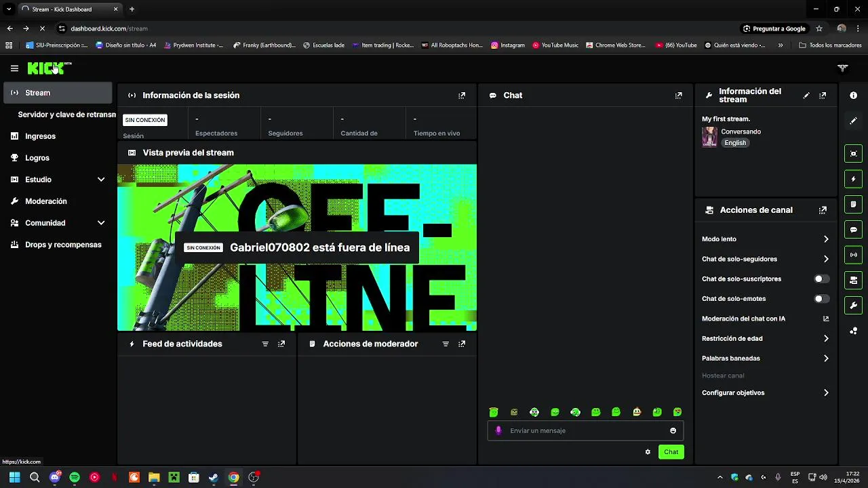Open the profile icon at top right
The image size is (868, 488).
[x=843, y=68]
